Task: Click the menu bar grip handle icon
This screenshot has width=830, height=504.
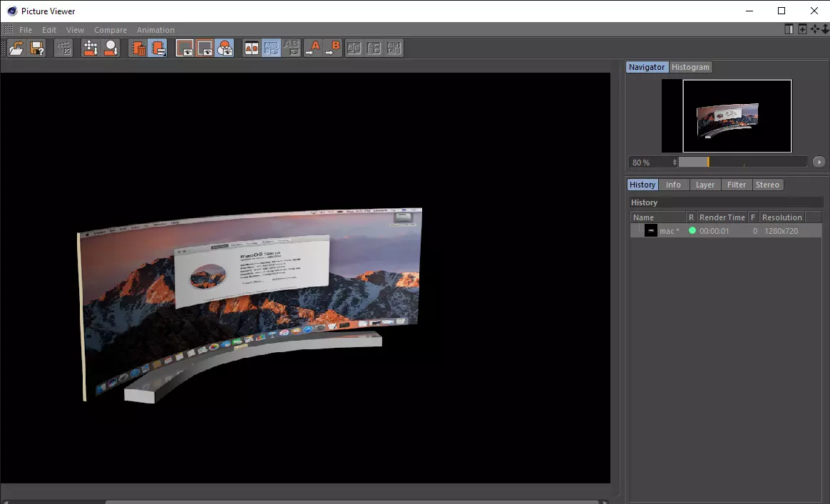Action: point(9,30)
